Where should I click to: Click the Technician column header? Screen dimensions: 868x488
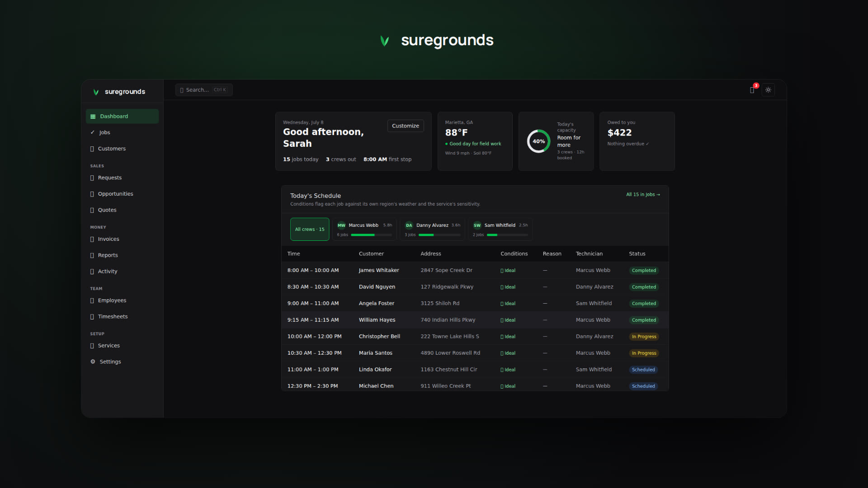[589, 254]
